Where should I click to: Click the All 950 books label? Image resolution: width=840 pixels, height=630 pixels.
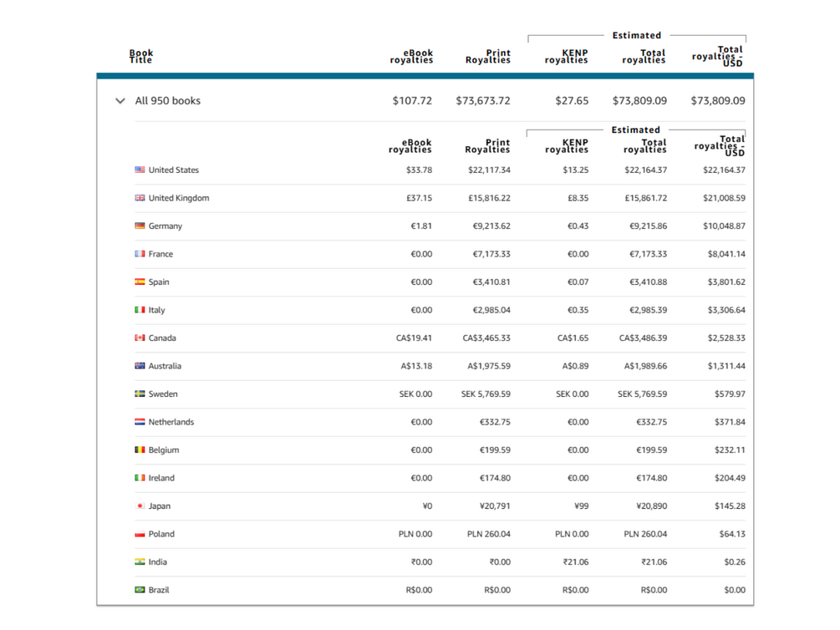[168, 101]
